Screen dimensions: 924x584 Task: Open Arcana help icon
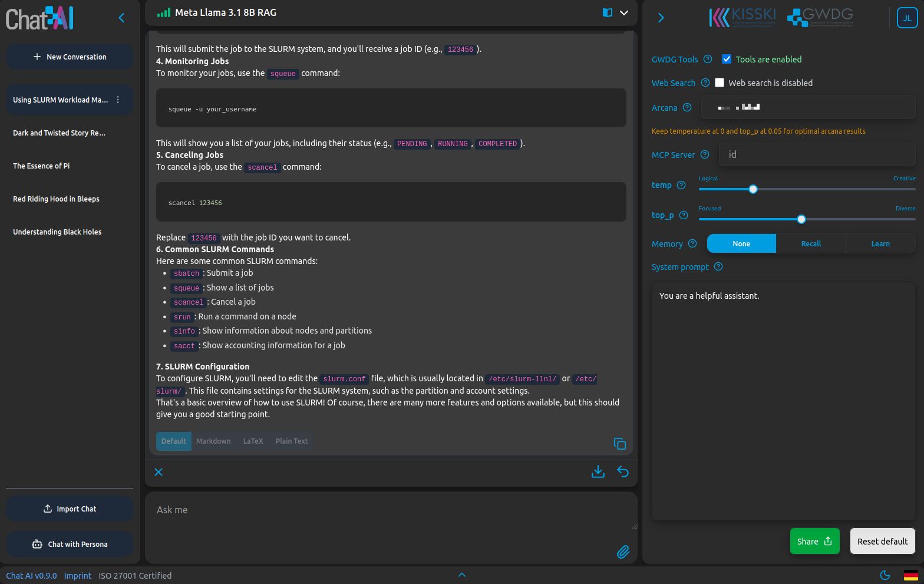[687, 107]
